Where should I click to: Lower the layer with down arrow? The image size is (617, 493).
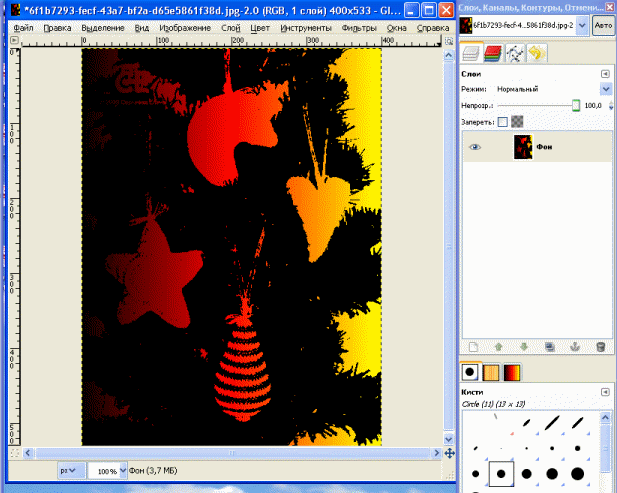tap(524, 347)
